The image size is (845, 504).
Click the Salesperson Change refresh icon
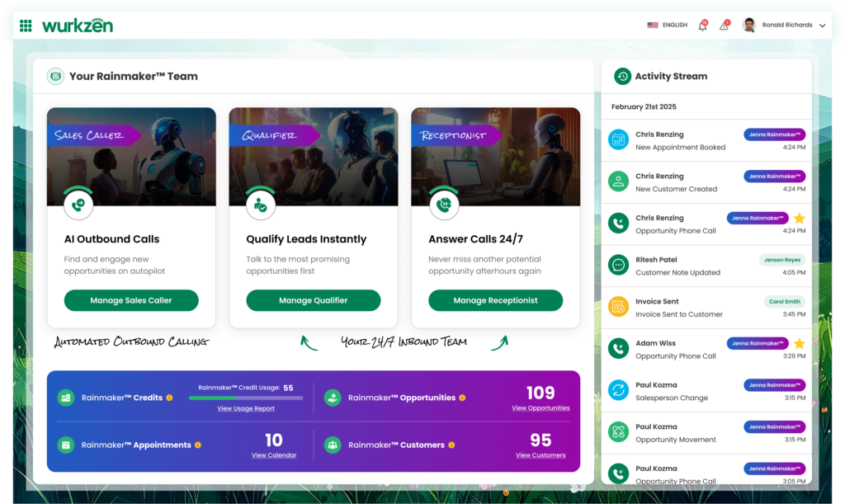(618, 390)
